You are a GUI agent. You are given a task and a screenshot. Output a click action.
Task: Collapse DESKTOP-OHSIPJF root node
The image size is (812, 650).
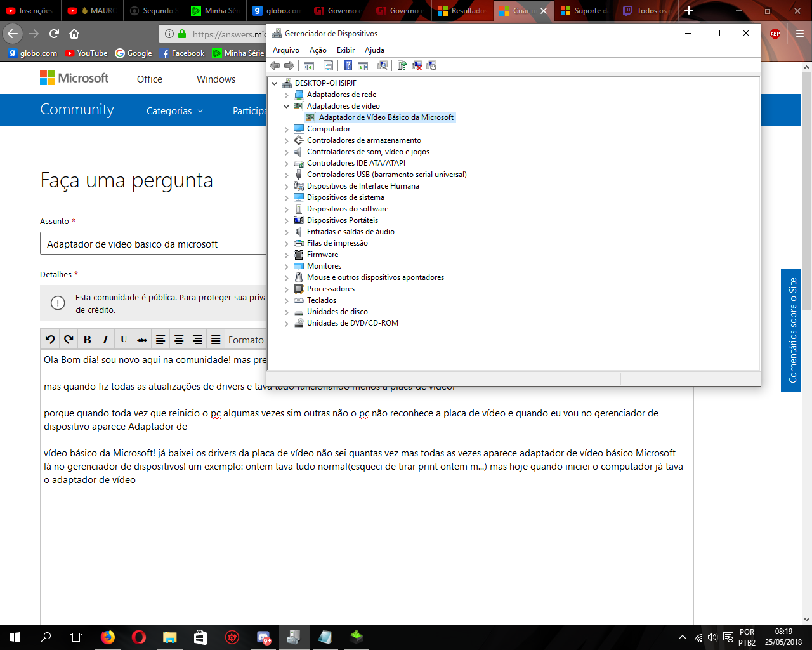(x=274, y=83)
